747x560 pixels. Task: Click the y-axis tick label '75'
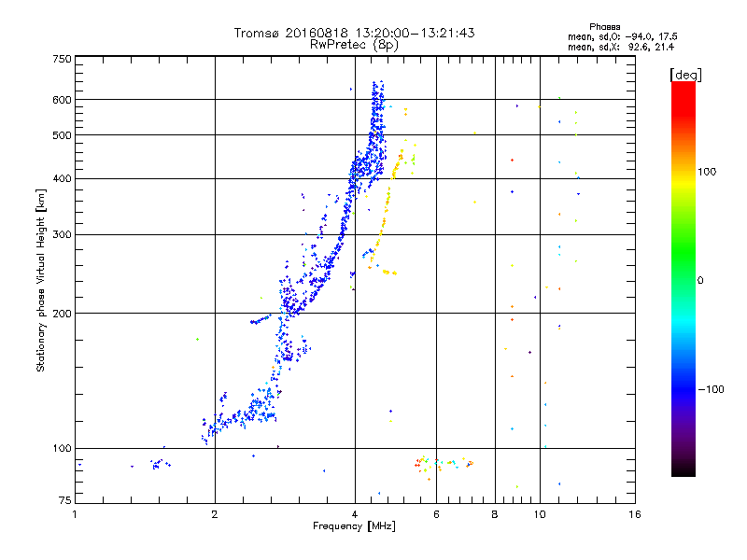(x=65, y=500)
